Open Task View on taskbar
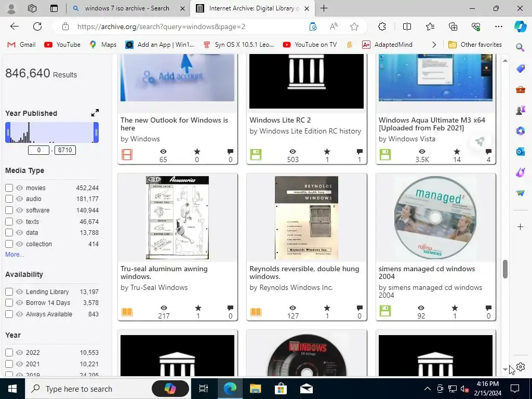This screenshot has width=532, height=399. tap(204, 389)
